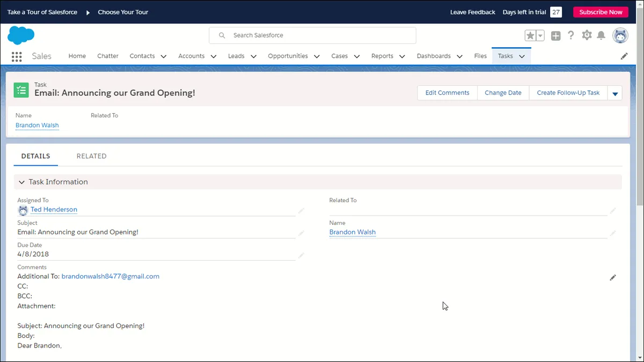
Task: Click the days left in trial counter 27
Action: [x=556, y=12]
